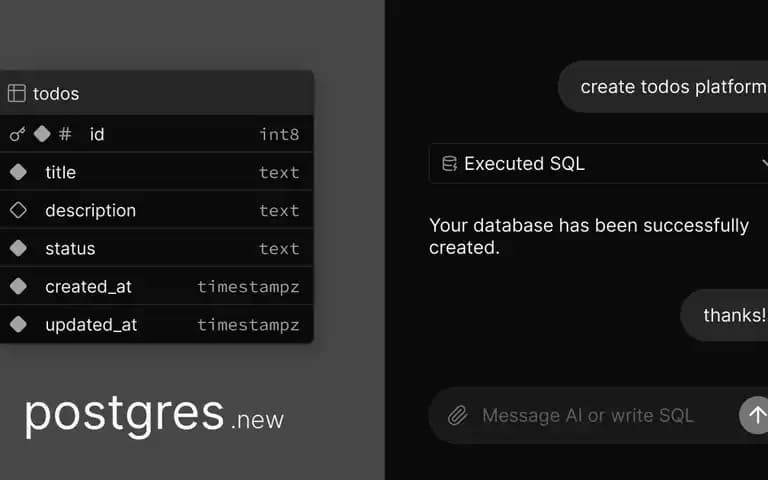768x480 pixels.
Task: Click the create todos platform message bubble
Action: (x=663, y=87)
